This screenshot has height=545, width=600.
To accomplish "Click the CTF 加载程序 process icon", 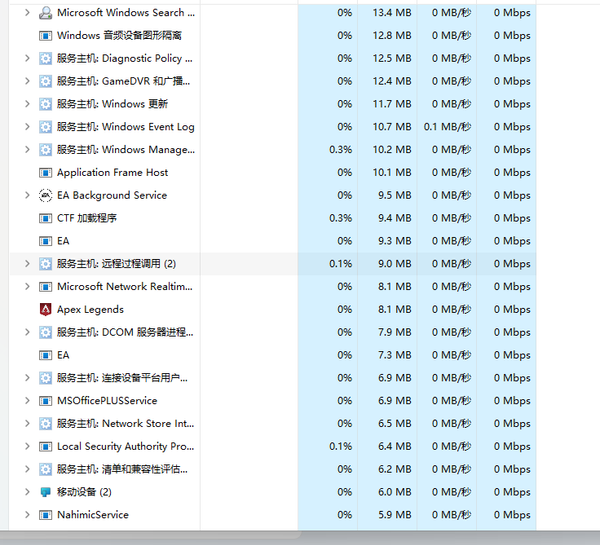I will coord(46,219).
